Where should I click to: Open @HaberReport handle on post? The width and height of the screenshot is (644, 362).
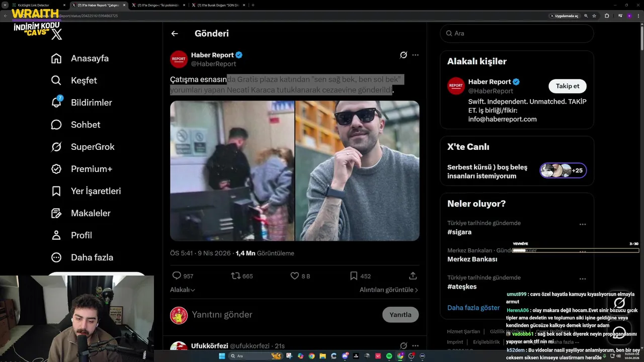click(213, 64)
